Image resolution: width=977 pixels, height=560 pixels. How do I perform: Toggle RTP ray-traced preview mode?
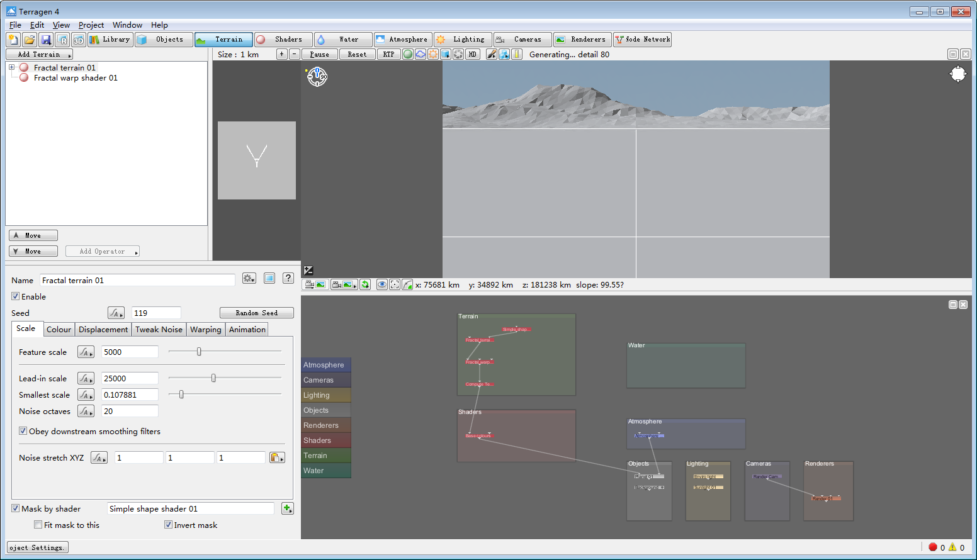click(x=388, y=54)
